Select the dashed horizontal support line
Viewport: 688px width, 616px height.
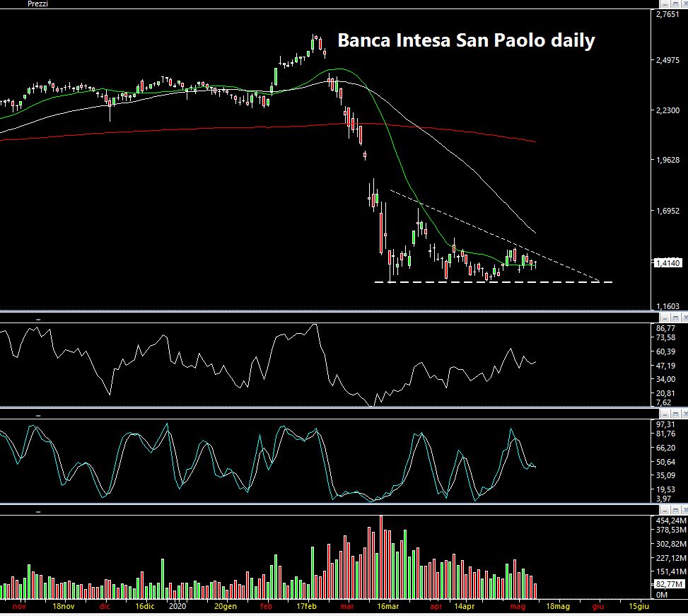tap(493, 281)
